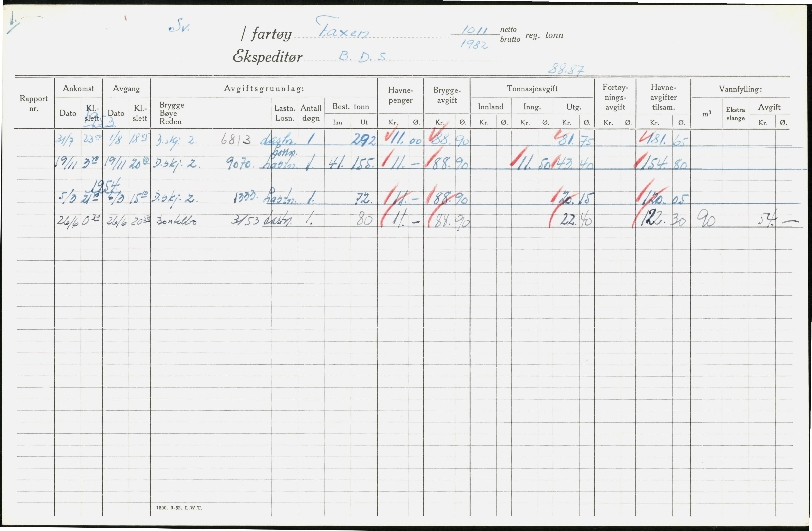Click the "Innland" sub-header

[491, 107]
